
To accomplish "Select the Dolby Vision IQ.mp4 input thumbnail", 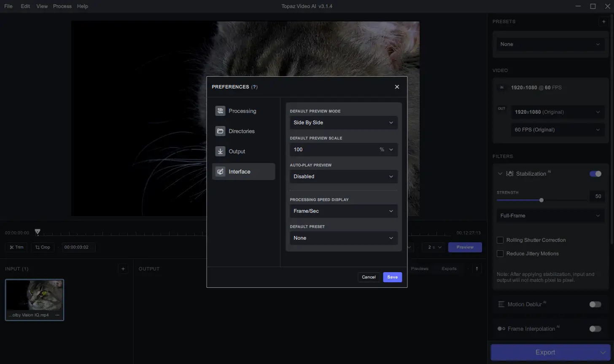I will click(x=35, y=300).
